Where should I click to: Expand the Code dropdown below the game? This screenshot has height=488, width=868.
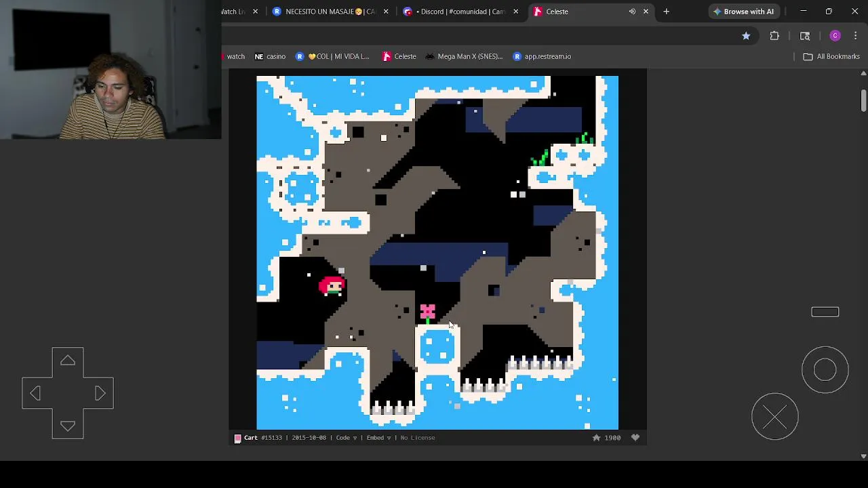(x=346, y=438)
